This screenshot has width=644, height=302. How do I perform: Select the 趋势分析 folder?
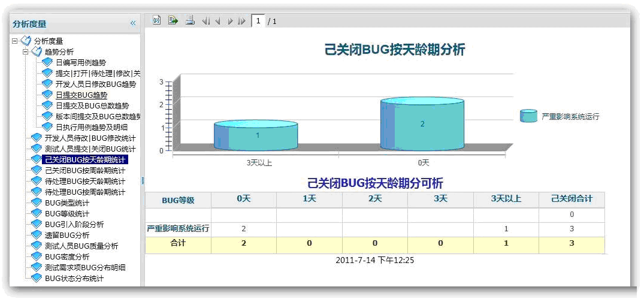coord(59,52)
